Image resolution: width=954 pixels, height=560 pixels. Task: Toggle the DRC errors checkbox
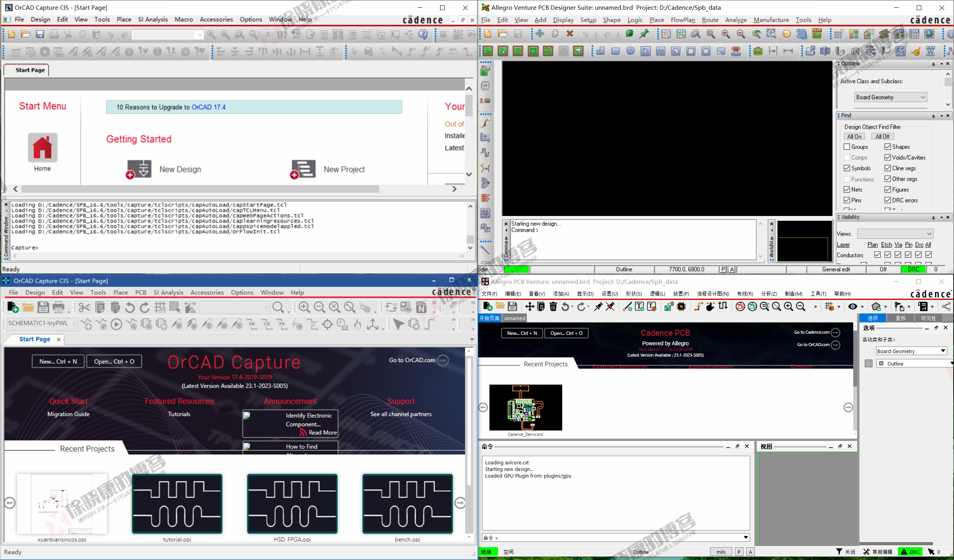[x=887, y=200]
